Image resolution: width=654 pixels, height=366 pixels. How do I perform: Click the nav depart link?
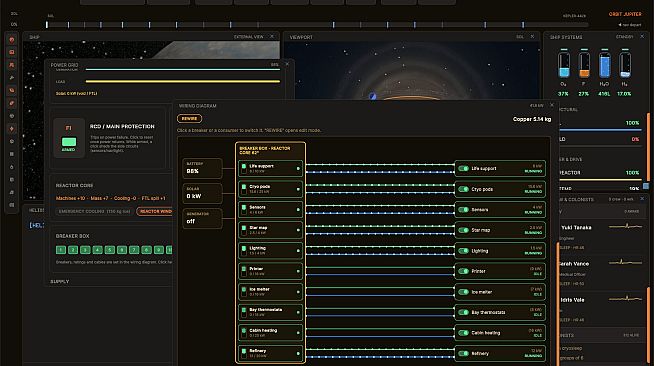(630, 25)
